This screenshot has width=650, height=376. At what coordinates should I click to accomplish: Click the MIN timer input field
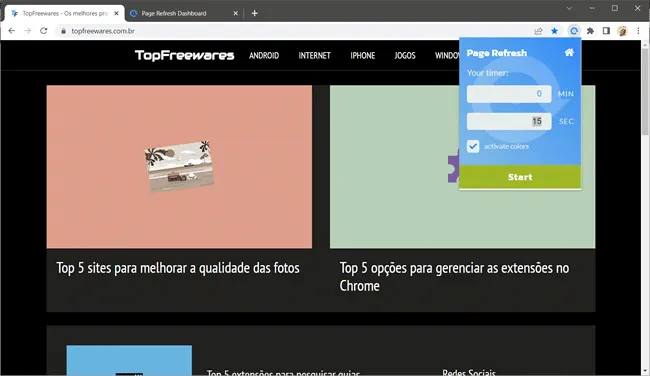click(509, 94)
